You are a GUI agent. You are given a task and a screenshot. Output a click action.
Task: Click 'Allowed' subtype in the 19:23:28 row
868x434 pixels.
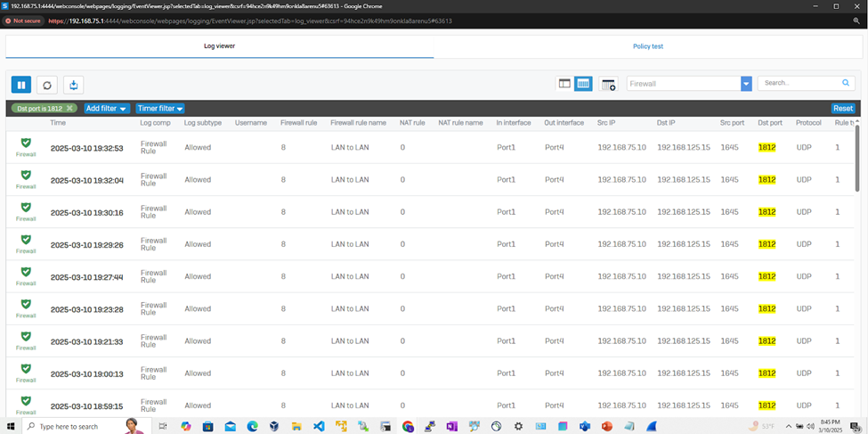(198, 308)
